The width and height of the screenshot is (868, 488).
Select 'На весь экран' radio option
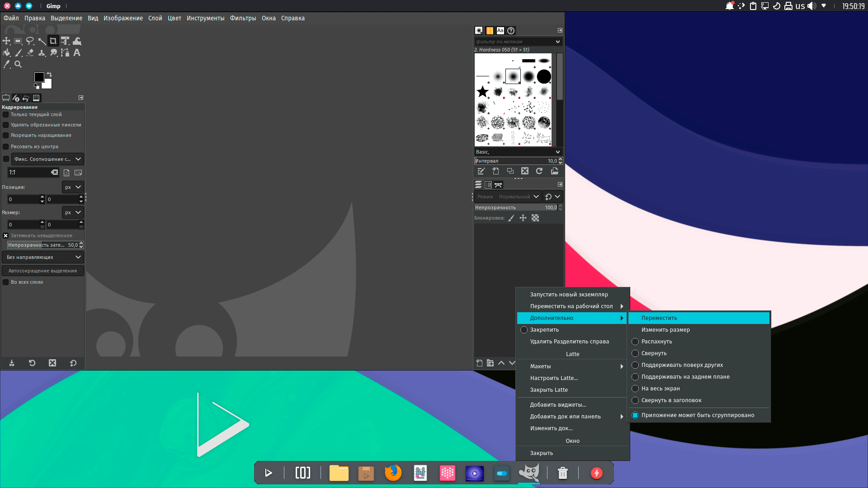pyautogui.click(x=635, y=389)
